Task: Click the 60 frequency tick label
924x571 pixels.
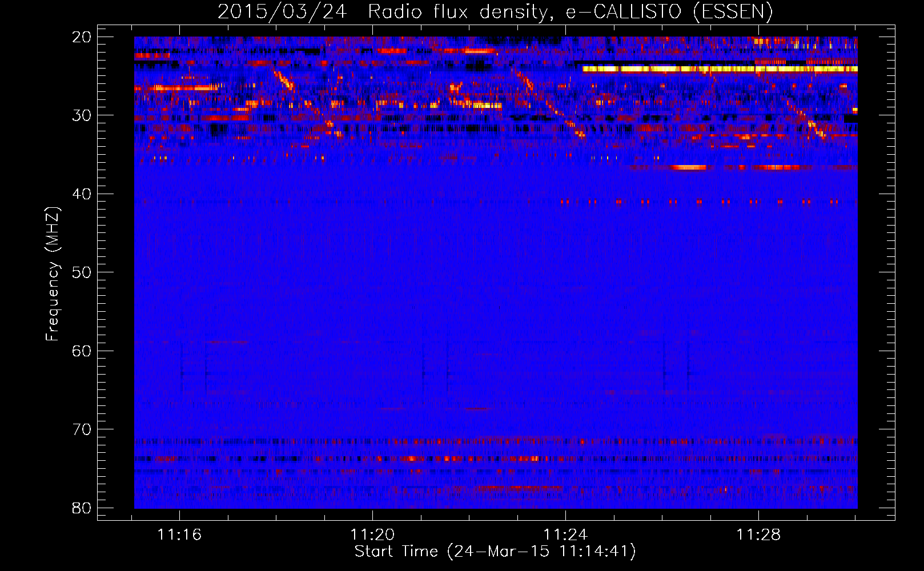Action: 82,351
